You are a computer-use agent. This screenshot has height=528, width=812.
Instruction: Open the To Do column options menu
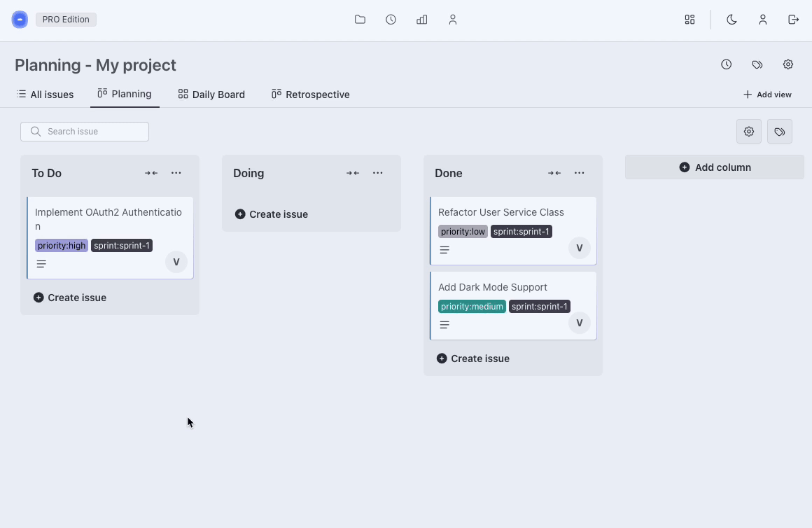(176, 173)
